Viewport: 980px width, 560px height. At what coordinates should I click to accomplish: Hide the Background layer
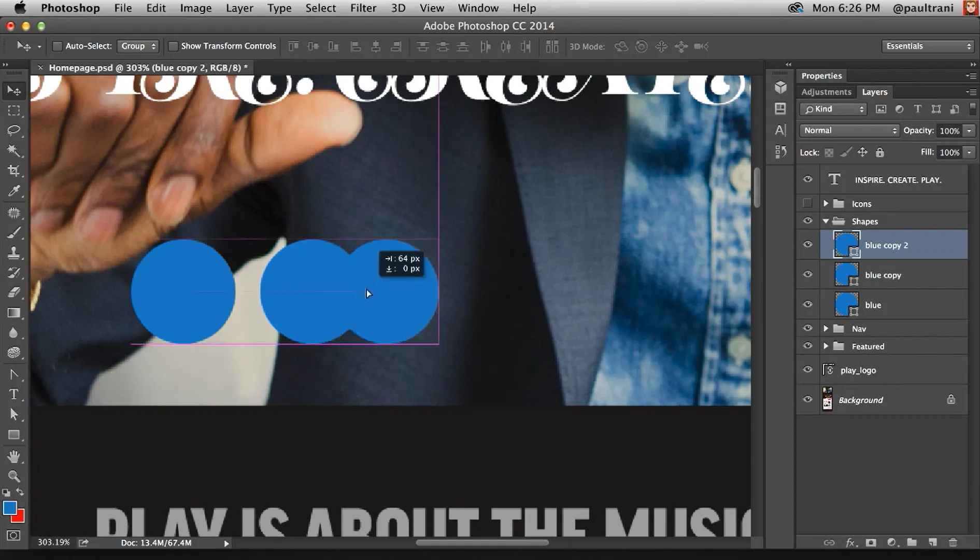(x=807, y=400)
